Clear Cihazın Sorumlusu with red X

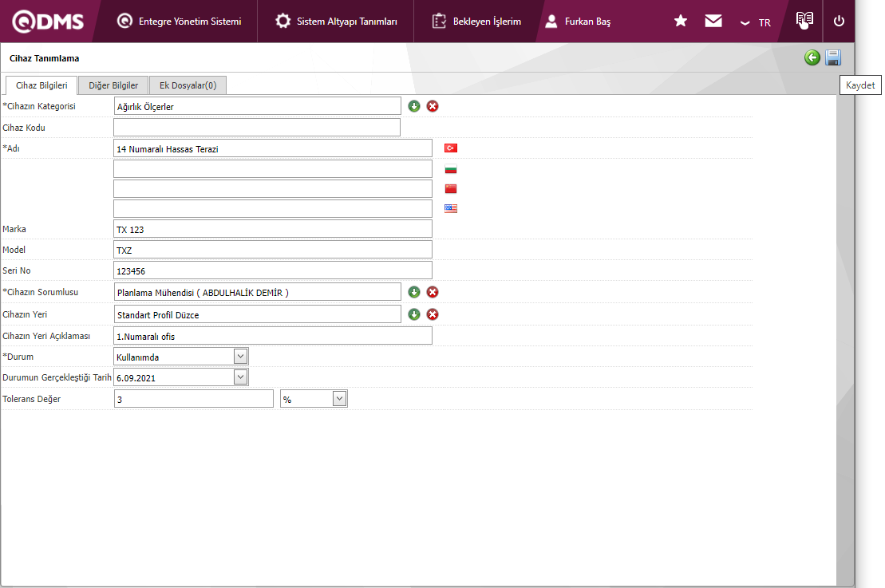433,292
